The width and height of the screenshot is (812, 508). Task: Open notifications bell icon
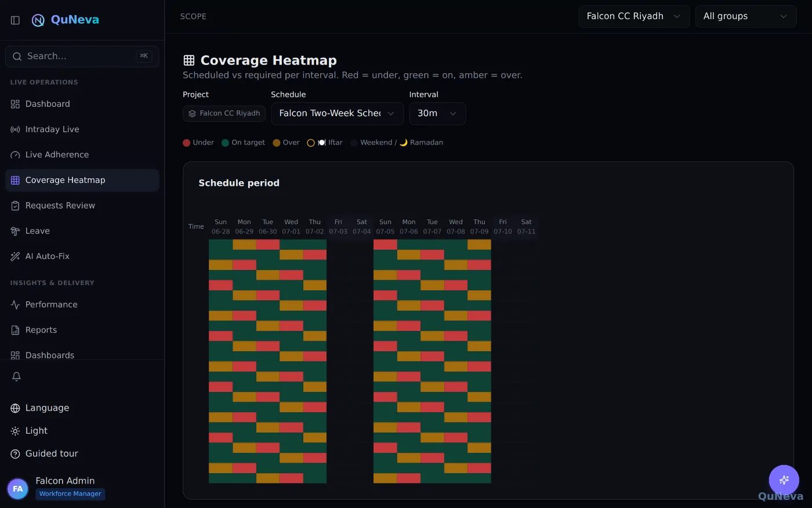(x=16, y=377)
